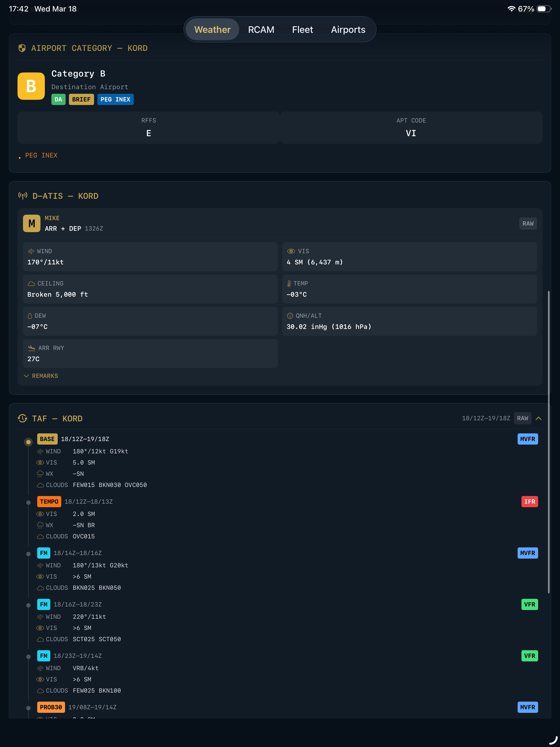The width and height of the screenshot is (560, 747).
Task: Click wind icon beside 220°/11kt
Action: pyautogui.click(x=40, y=617)
